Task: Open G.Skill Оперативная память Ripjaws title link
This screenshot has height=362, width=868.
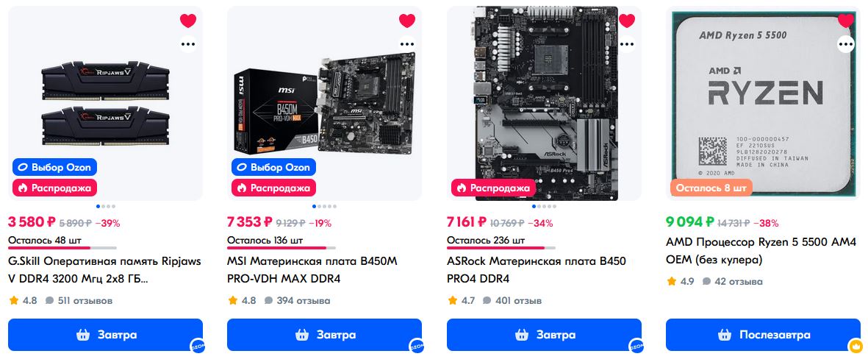Action: click(104, 270)
